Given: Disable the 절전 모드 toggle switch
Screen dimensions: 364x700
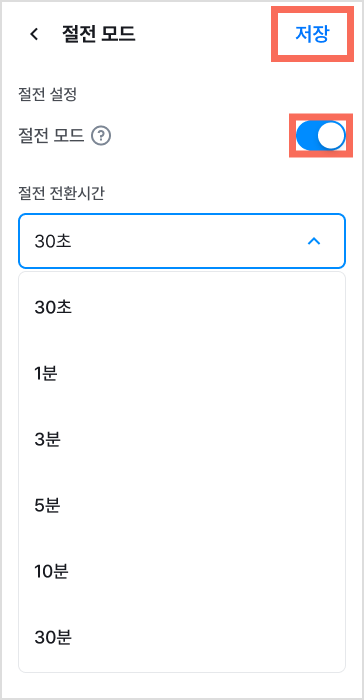Looking at the screenshot, I should tap(321, 136).
